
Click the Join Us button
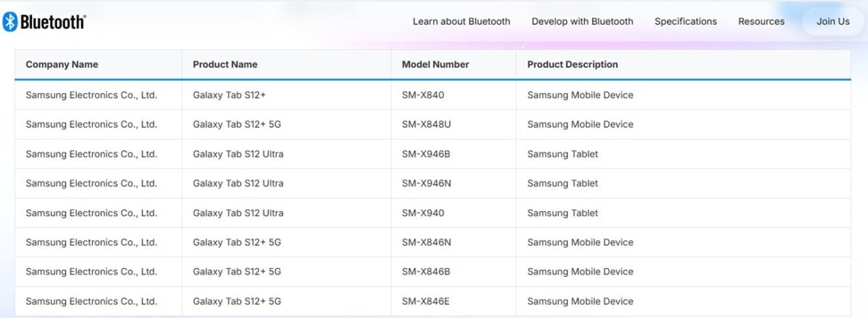coord(833,22)
